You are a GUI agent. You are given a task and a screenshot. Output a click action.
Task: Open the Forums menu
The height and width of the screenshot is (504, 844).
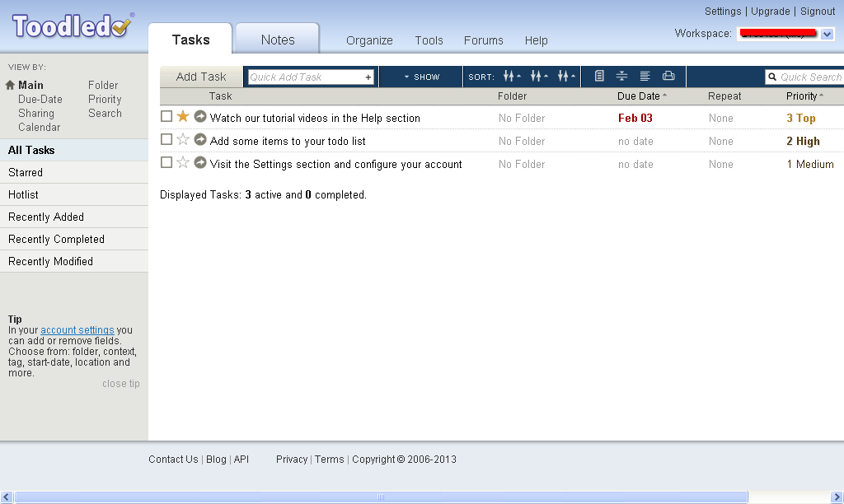[x=483, y=41]
